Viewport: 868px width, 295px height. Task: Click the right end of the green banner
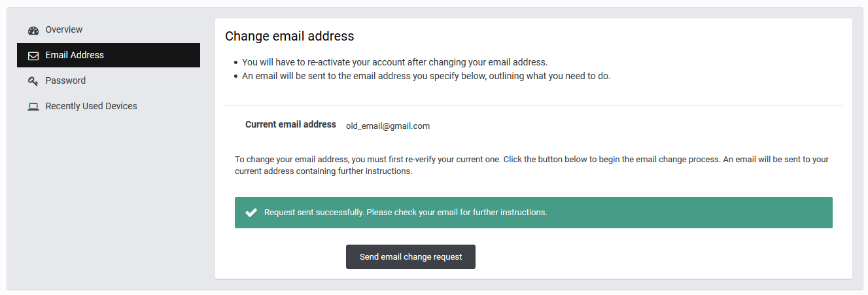pos(818,213)
